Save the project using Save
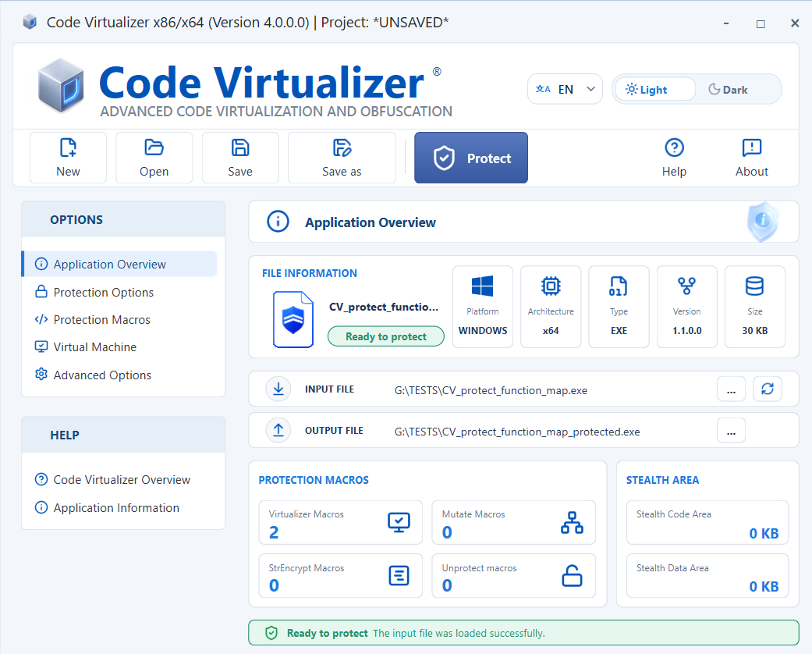 240,158
